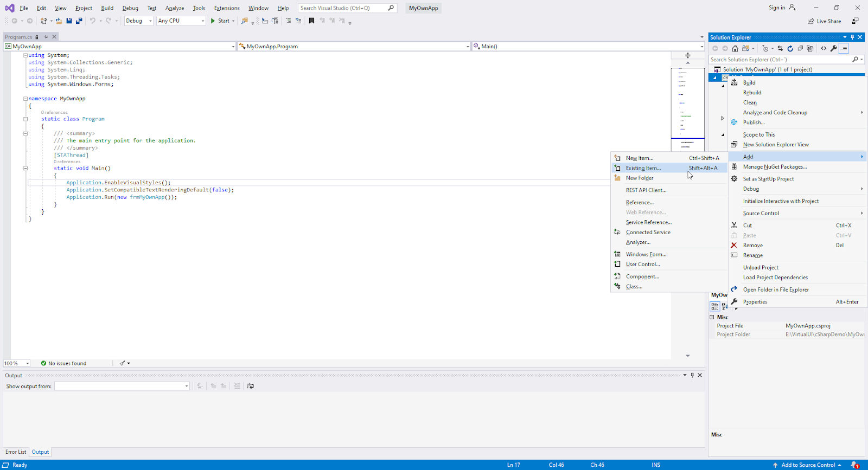
Task: Click the editor minimap scroll thumb
Action: (x=688, y=103)
